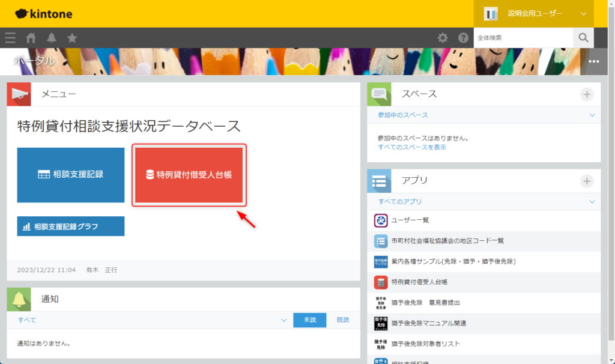Click the plus icon to add an app
Image resolution: width=615 pixels, height=364 pixels.
pyautogui.click(x=587, y=181)
